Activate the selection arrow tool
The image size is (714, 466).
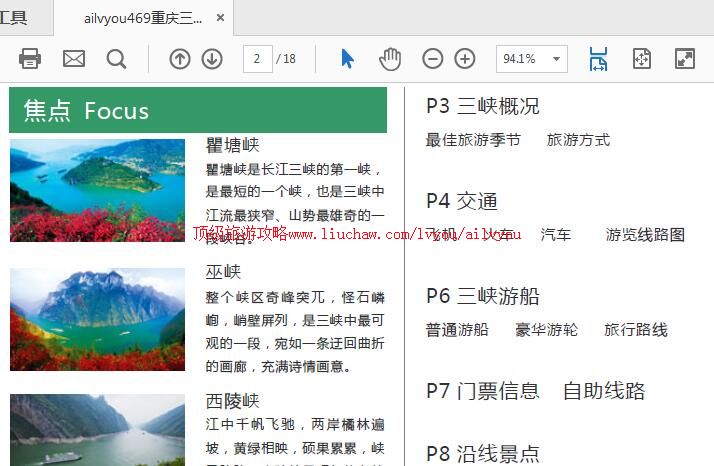(x=347, y=59)
